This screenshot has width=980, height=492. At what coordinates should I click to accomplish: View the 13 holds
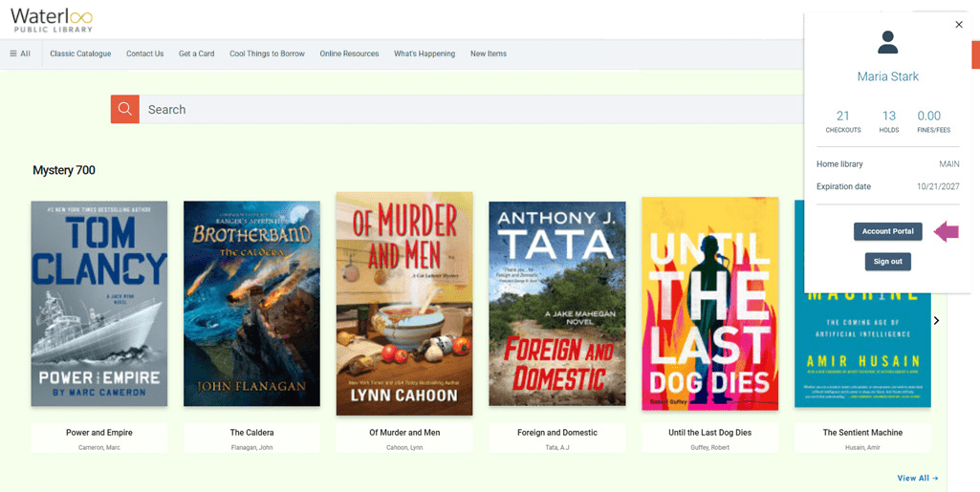tap(889, 121)
